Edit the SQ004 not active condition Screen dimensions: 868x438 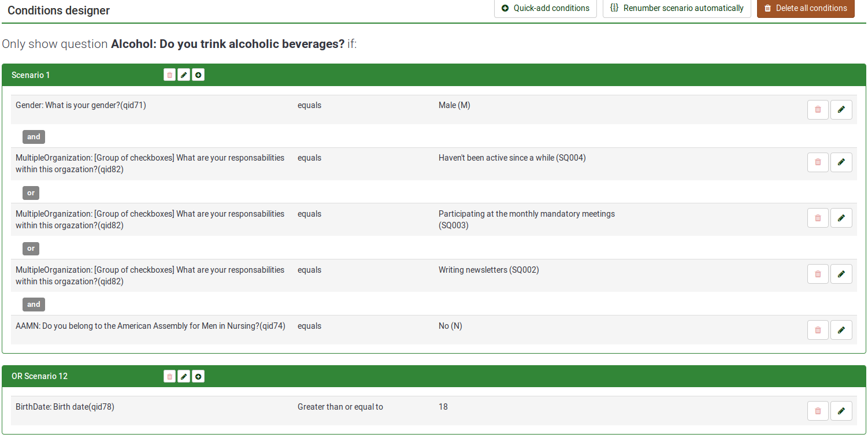(841, 162)
